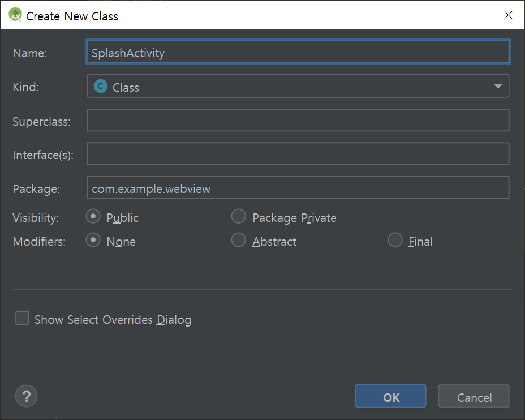Expand the Kind dropdown arrow
Viewport: 525px width, 420px height.
[498, 87]
